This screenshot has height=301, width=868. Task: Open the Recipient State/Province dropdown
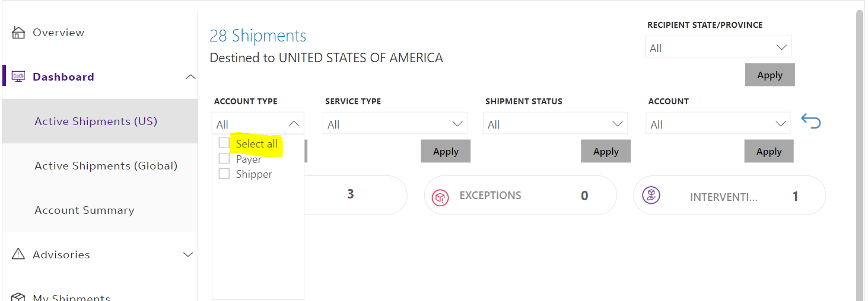(x=718, y=47)
